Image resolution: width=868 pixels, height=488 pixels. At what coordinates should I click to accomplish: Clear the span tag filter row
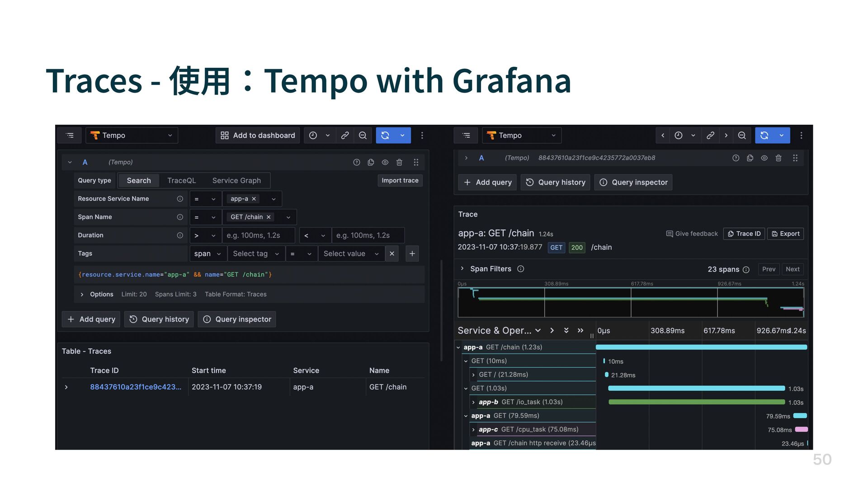pos(392,254)
